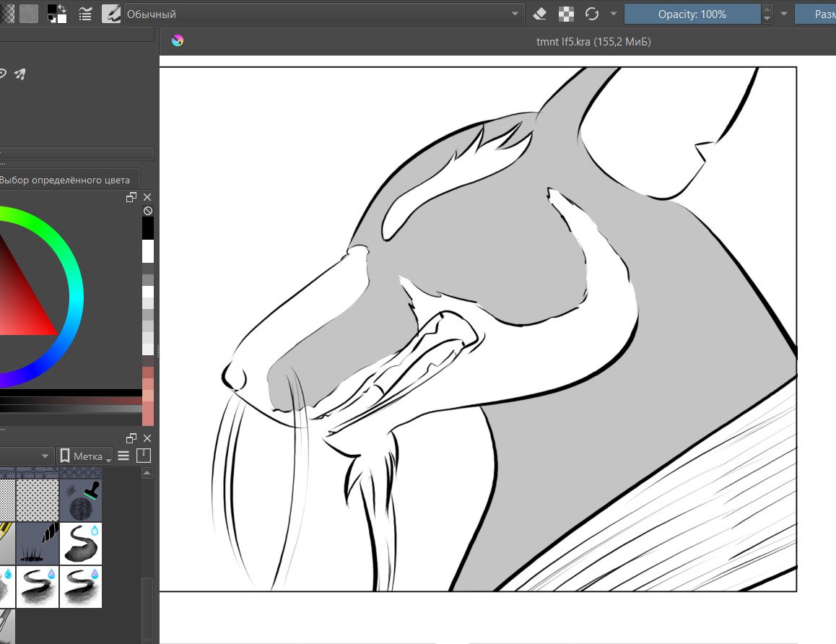836x644 pixels.
Task: Click the Размер brush size slider
Action: point(816,14)
